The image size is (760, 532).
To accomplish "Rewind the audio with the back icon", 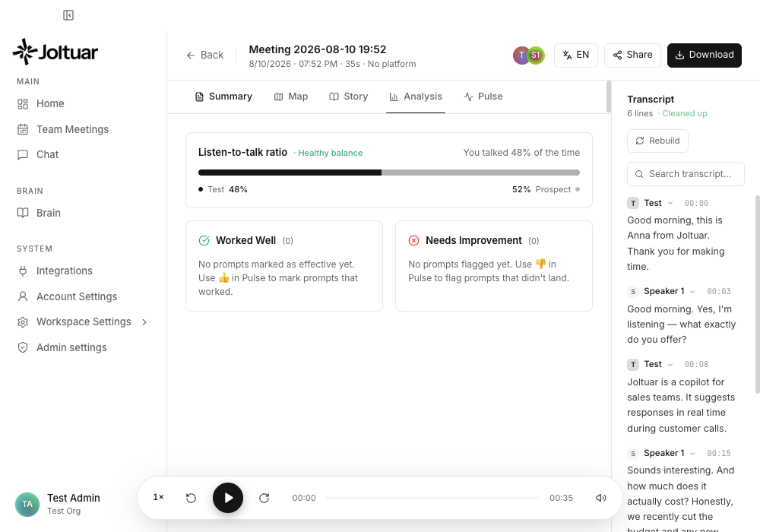I will (191, 498).
